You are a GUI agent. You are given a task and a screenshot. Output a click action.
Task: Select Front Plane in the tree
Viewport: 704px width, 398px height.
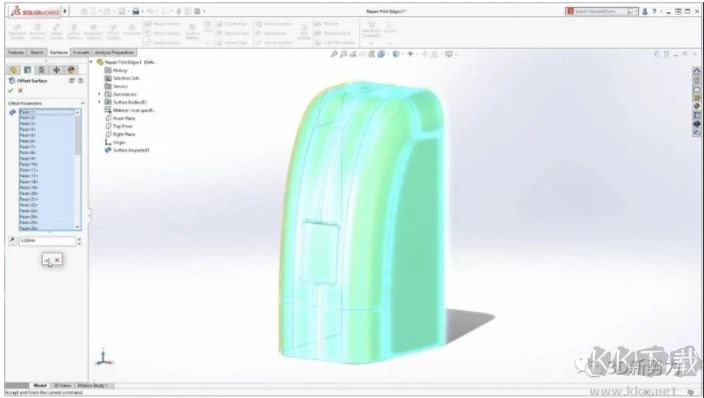point(123,118)
